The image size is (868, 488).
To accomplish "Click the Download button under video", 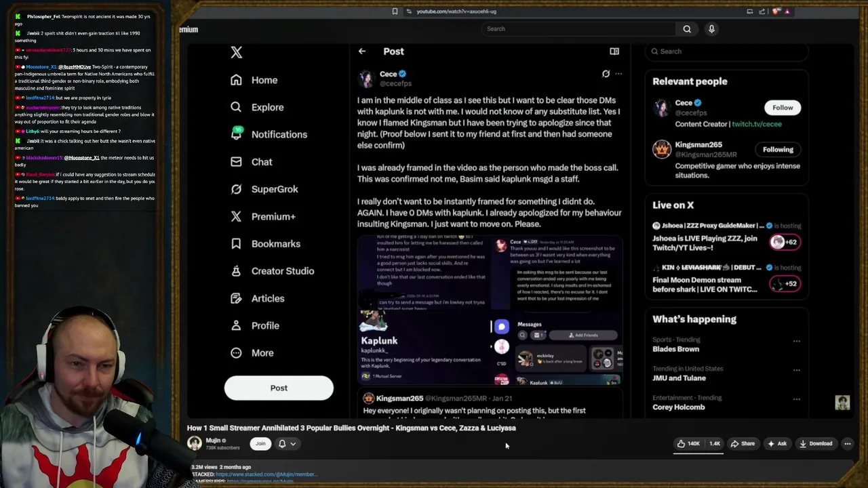I will (x=816, y=444).
